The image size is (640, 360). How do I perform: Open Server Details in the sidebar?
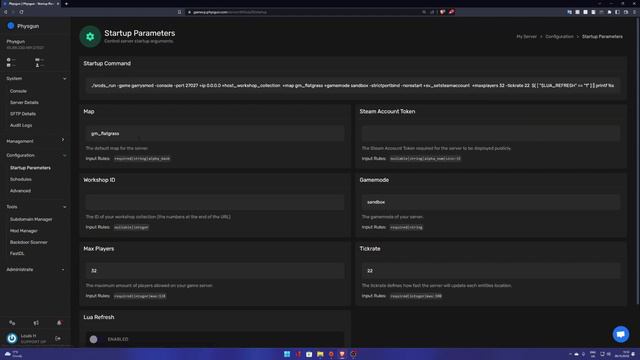(24, 102)
